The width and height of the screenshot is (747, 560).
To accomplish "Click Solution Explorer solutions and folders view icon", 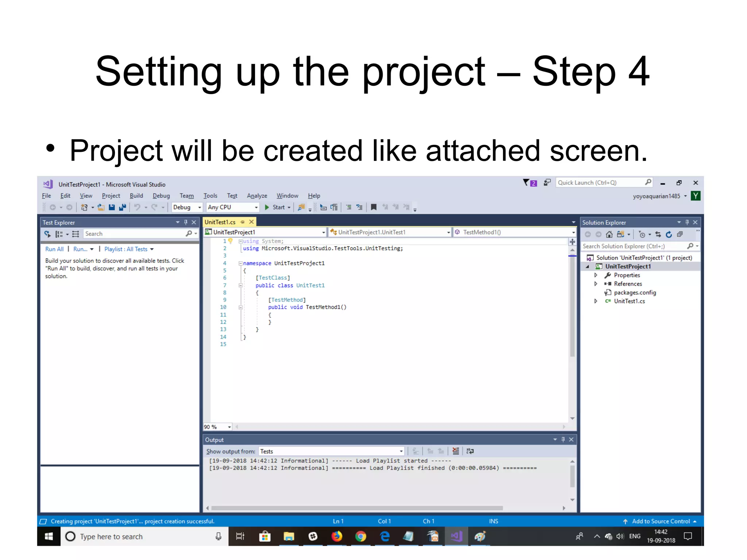I will click(x=620, y=234).
